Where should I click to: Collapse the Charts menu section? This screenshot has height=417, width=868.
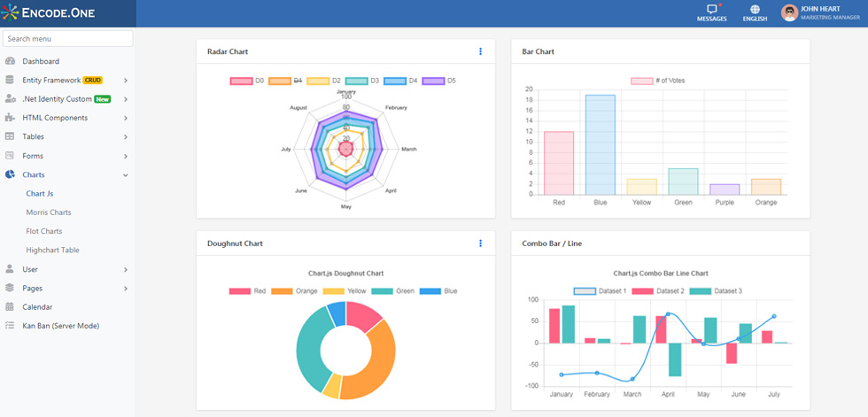(x=66, y=174)
